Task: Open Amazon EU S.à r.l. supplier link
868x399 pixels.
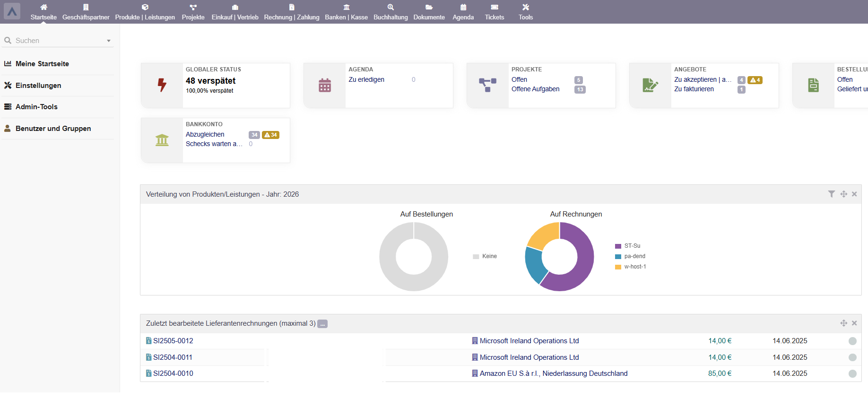Action: (x=554, y=373)
